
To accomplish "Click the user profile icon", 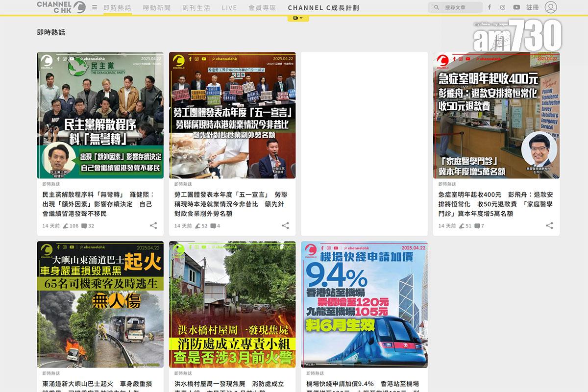I will [551, 7].
